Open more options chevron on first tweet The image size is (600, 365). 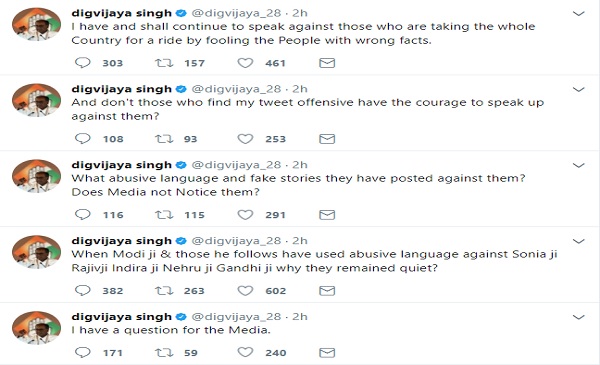pyautogui.click(x=578, y=14)
